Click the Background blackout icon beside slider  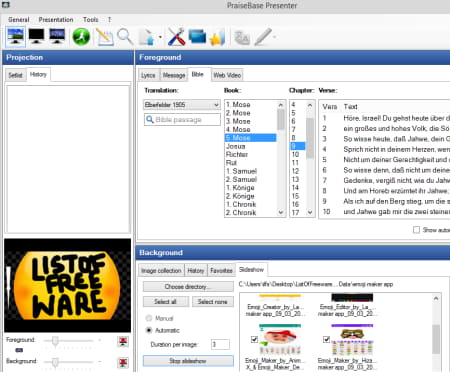[x=123, y=362]
